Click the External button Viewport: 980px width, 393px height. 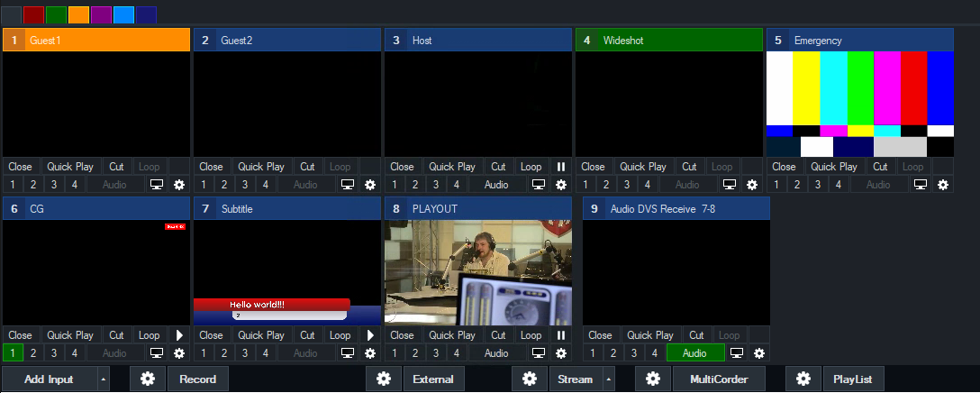pos(432,379)
